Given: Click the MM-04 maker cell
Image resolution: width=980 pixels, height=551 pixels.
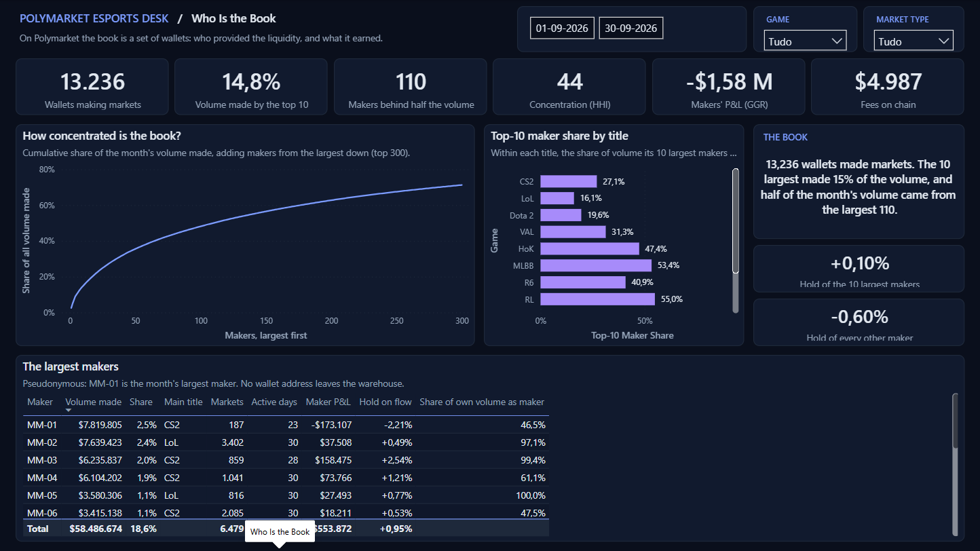Looking at the screenshot, I should (42, 478).
